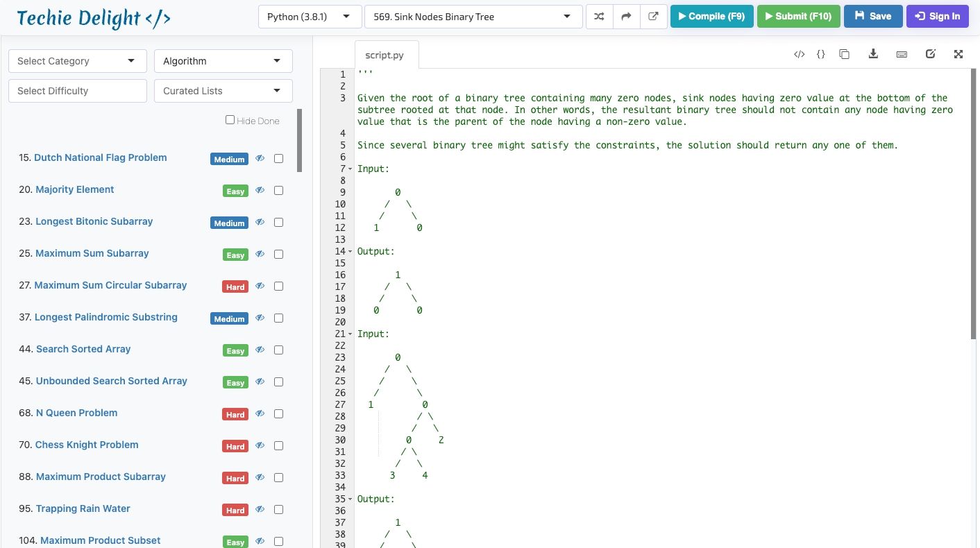The image size is (980, 548).
Task: Click the problem list scrollbar
Action: coord(299,140)
